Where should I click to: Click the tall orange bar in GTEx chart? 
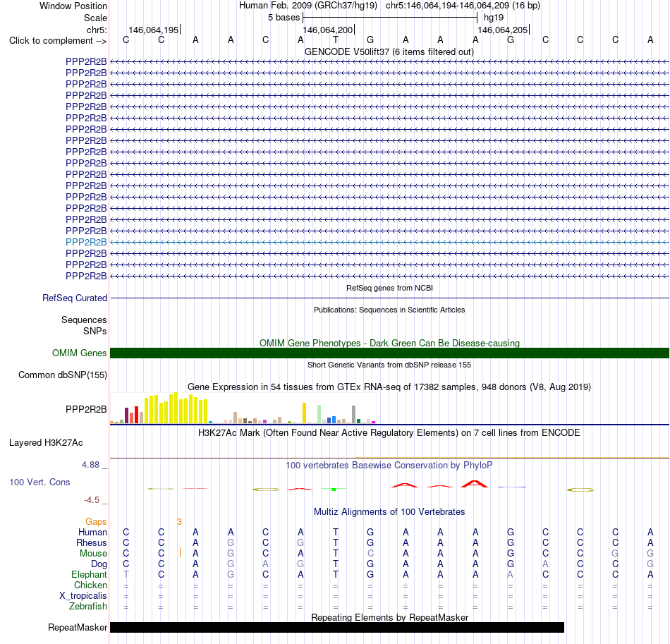(304, 413)
